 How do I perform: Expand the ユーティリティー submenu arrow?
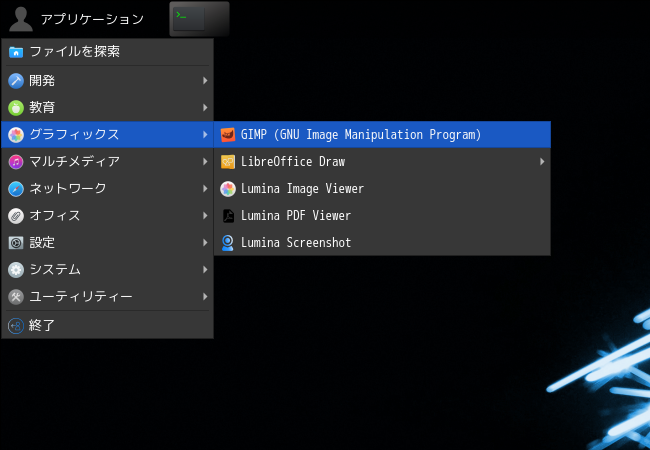coord(205,296)
